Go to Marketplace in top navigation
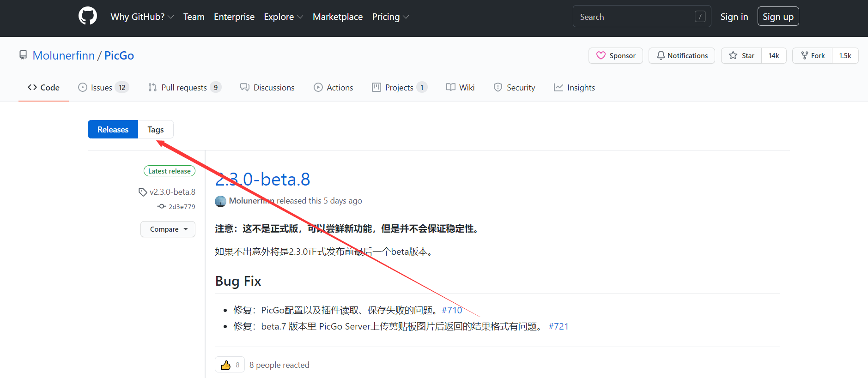This screenshot has width=868, height=378. click(338, 17)
